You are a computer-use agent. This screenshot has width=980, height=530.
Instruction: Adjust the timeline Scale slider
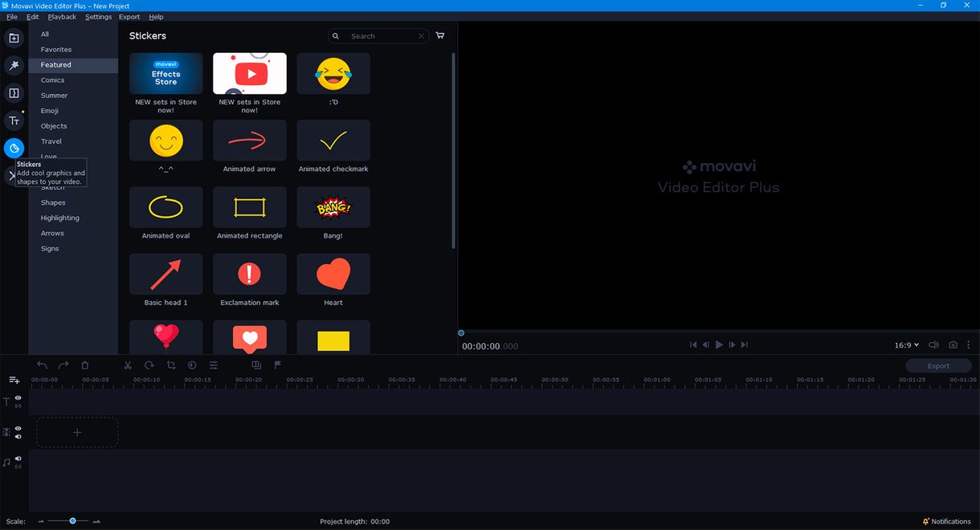72,520
